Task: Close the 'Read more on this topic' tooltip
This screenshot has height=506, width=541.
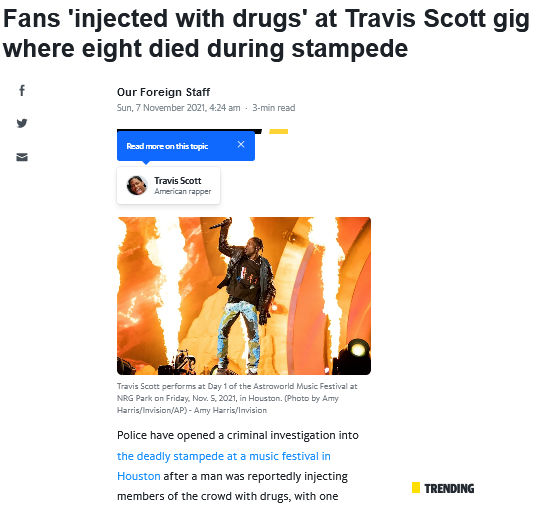Action: pos(241,145)
